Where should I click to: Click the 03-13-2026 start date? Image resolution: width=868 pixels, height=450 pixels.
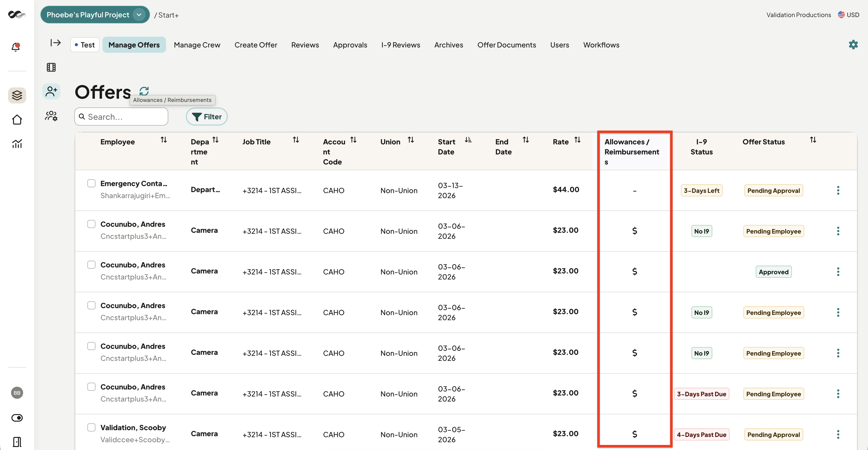tap(450, 190)
